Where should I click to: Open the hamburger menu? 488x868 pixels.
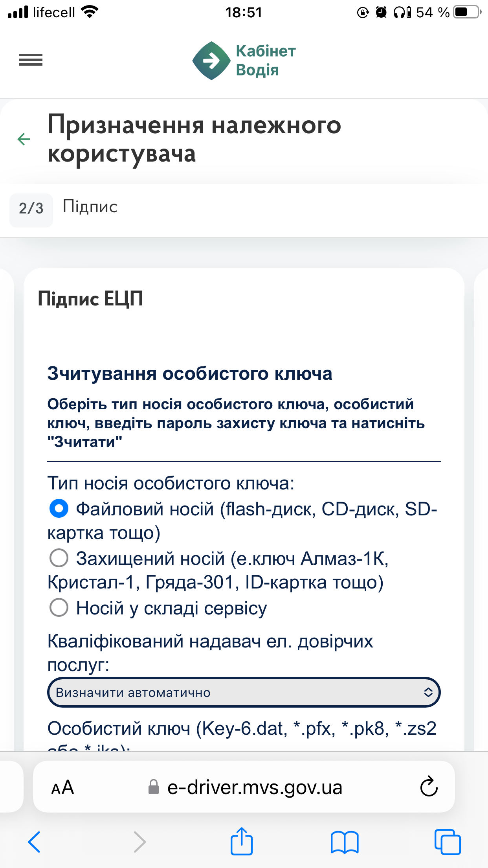tap(31, 60)
